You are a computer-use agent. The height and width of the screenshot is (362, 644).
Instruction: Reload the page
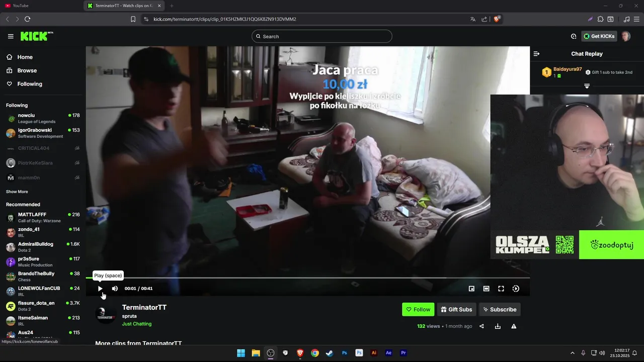click(27, 19)
